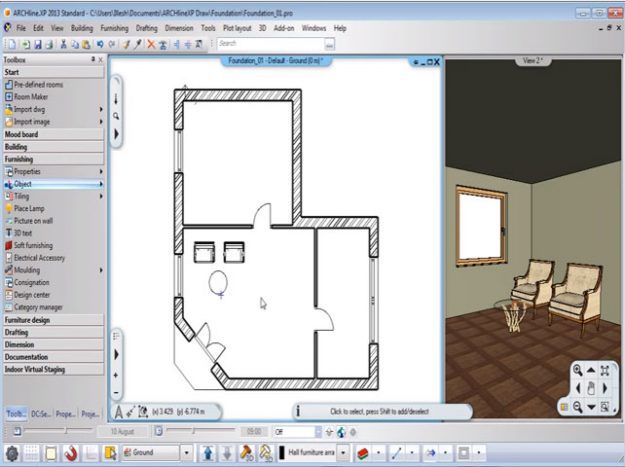Open the Hall furniture layer dropdown
Screen dimensions: 625x467
tap(344, 454)
